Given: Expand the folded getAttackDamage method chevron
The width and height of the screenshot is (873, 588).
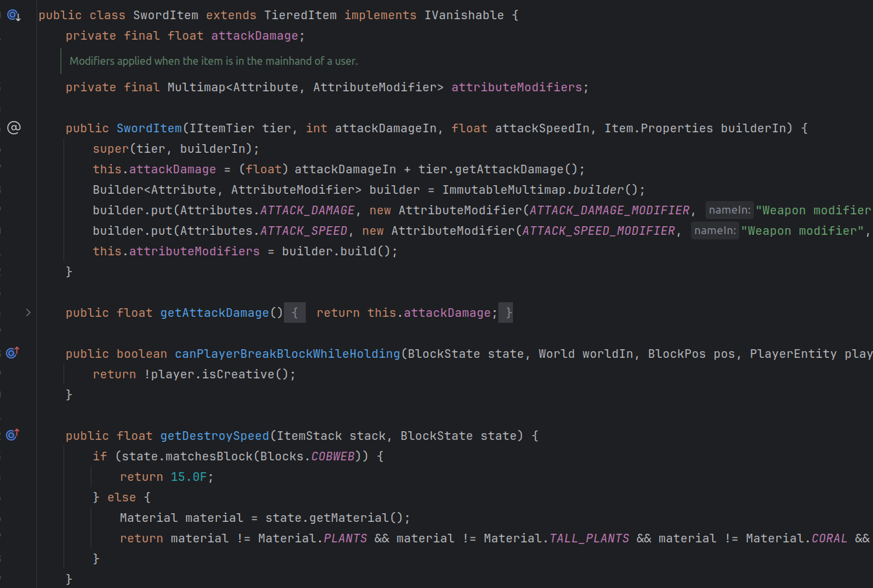Looking at the screenshot, I should pos(28,312).
